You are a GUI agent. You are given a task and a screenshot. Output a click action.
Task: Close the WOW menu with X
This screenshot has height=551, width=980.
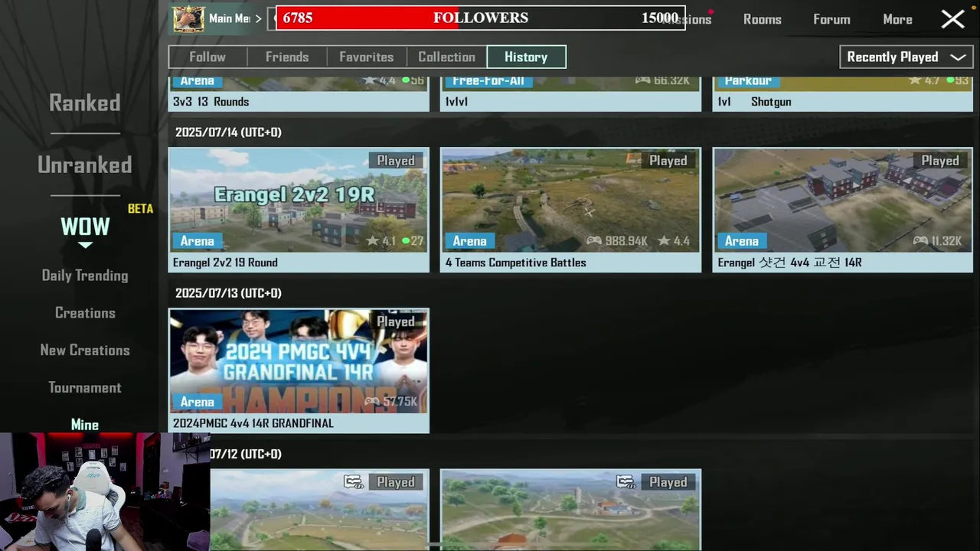952,19
